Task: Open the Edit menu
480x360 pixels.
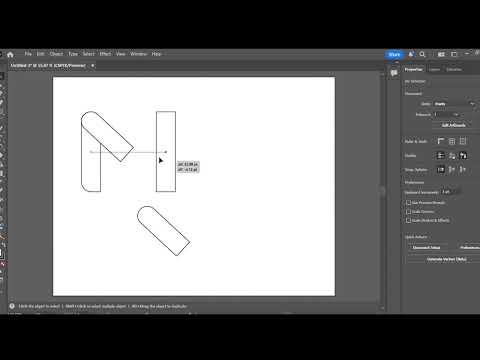Action: pyautogui.click(x=40, y=54)
